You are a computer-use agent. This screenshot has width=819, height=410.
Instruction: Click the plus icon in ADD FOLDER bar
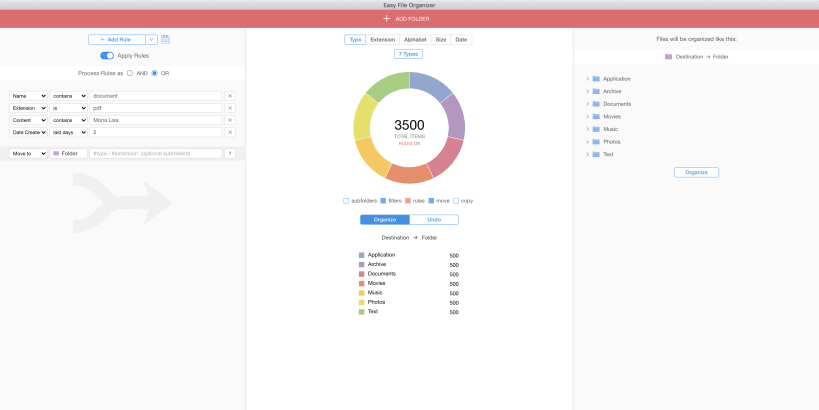click(387, 19)
